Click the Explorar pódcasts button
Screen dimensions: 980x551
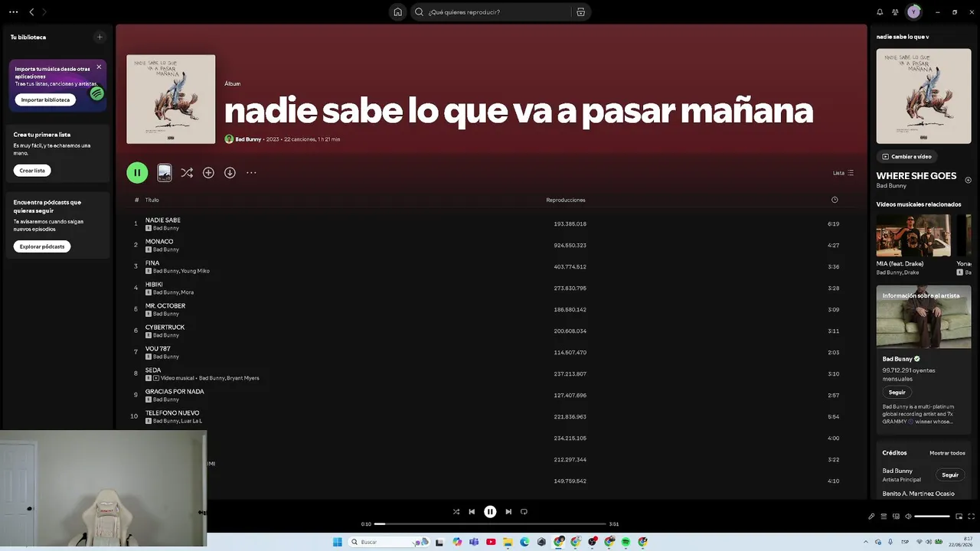click(42, 246)
